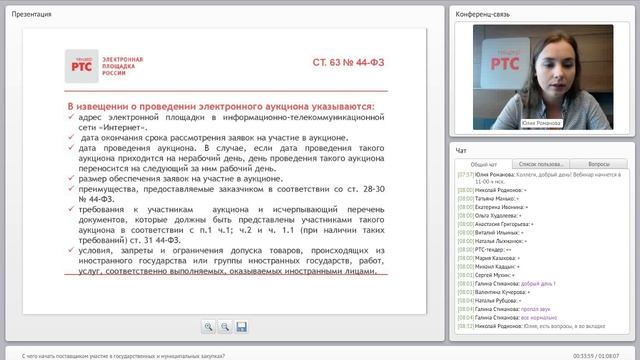
Task: Select Галина Стиханова's 'все нормально' message
Action: [x=507, y=318]
